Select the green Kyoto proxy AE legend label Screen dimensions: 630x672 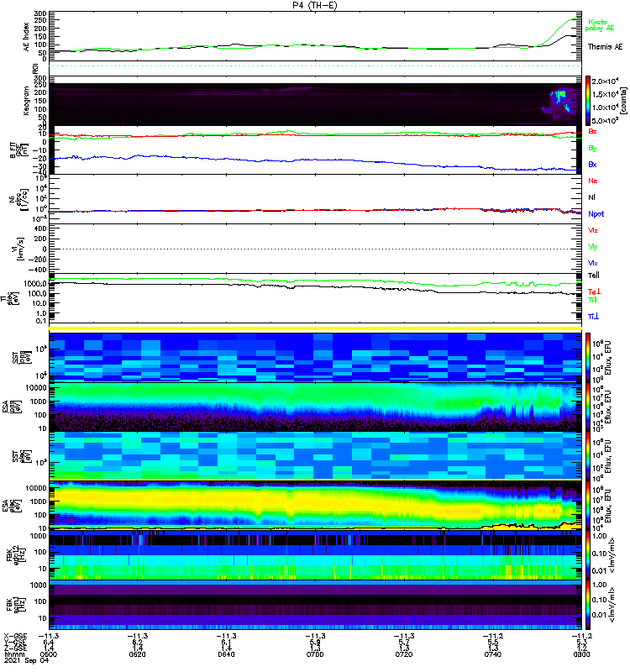pos(599,25)
